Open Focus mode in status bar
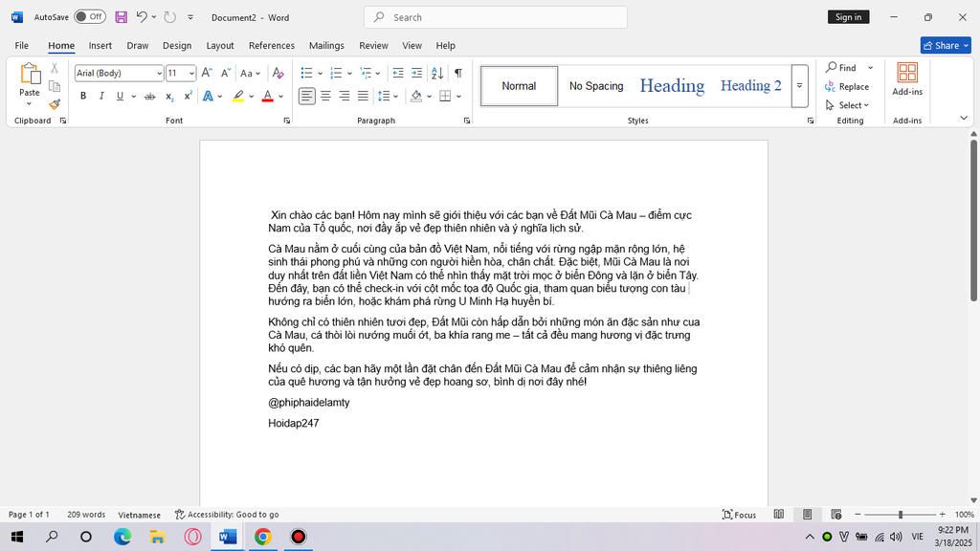This screenshot has width=980, height=551. click(x=740, y=515)
